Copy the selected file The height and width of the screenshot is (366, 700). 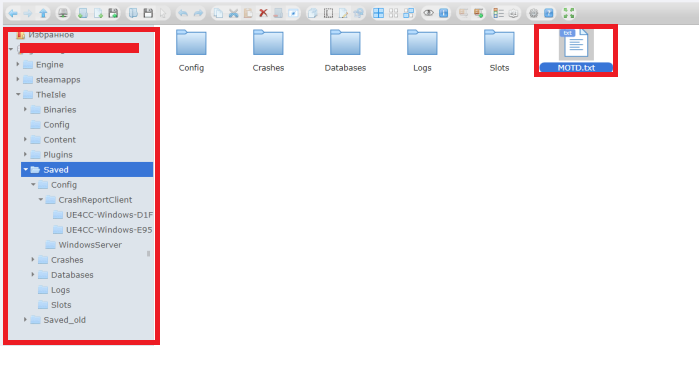[x=218, y=13]
